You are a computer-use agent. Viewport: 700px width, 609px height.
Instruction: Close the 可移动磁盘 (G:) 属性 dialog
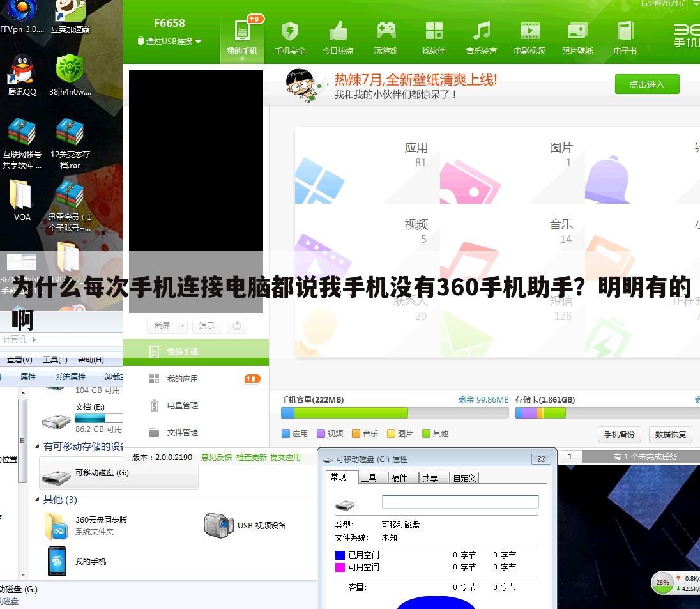click(x=541, y=459)
